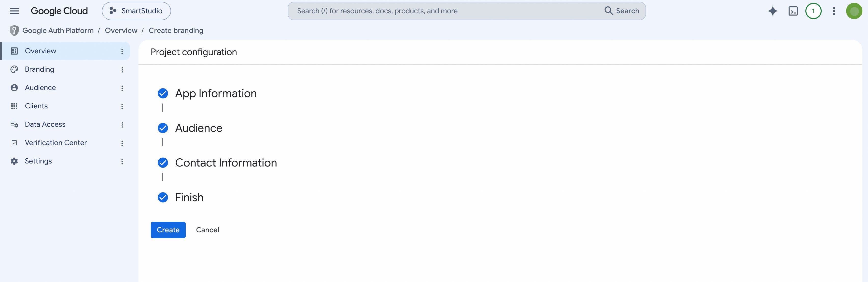Click the Google Cloud logo
The image size is (868, 282).
coord(59,11)
